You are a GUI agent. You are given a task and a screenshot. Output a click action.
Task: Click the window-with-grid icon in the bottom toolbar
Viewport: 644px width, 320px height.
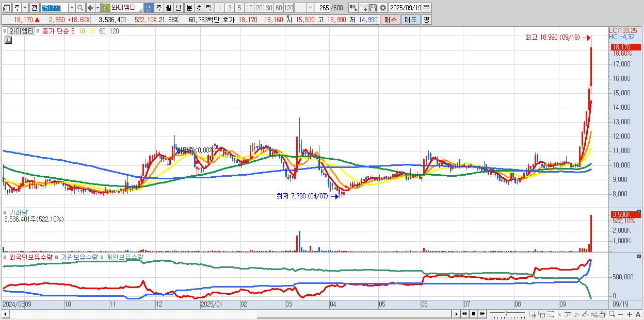533,314
